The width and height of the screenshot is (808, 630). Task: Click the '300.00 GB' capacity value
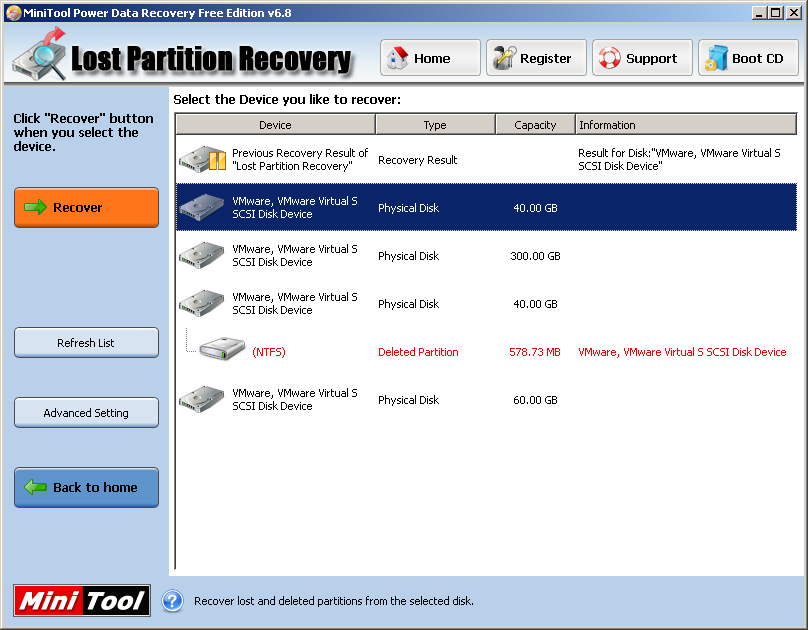(x=535, y=256)
